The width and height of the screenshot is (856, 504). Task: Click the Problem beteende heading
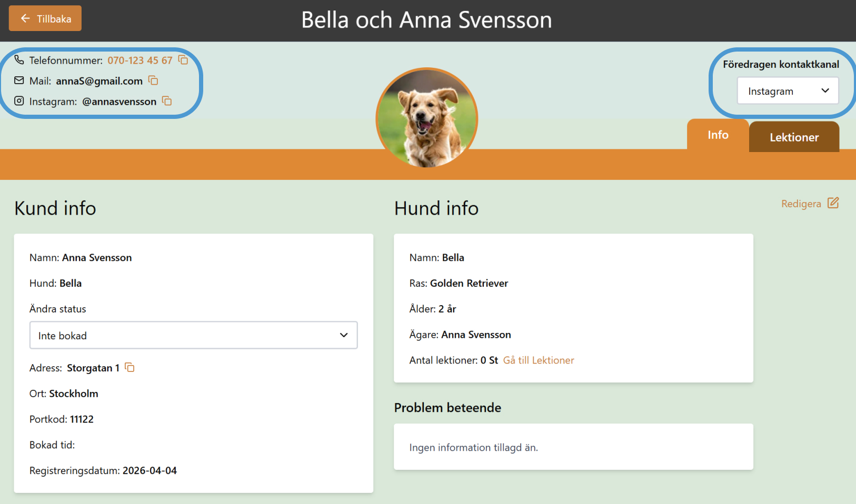point(447,408)
